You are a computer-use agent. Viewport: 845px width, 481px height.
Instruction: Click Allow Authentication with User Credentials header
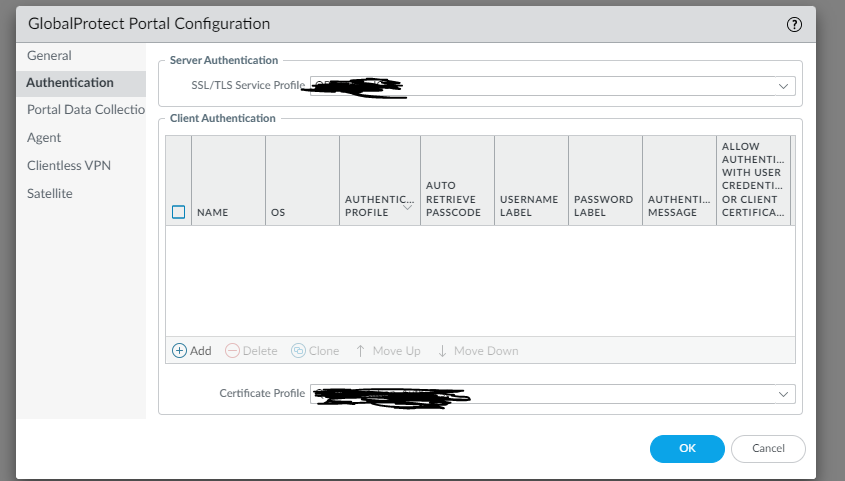point(753,181)
